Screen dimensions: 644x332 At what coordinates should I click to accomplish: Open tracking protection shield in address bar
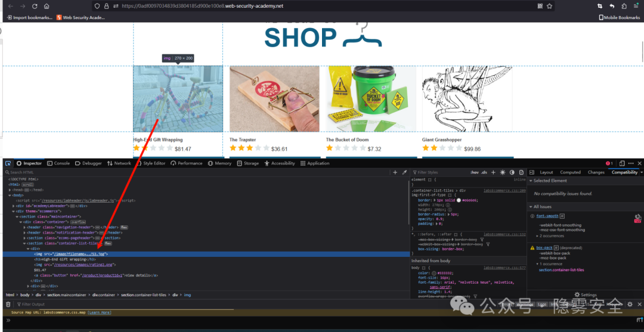97,6
